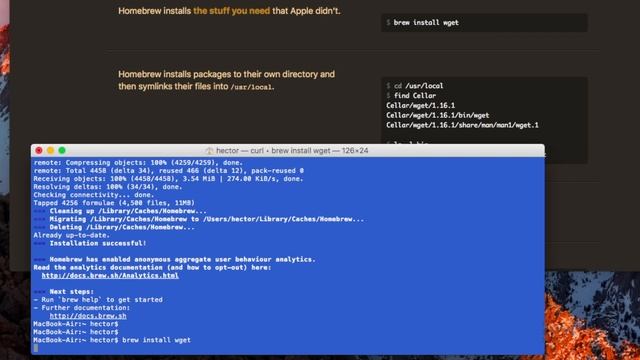Click 'Cellar/wget/1.16.1/bin/wget' line on webpage
Image resolution: width=640 pixels, height=360 pixels.
click(x=438, y=115)
